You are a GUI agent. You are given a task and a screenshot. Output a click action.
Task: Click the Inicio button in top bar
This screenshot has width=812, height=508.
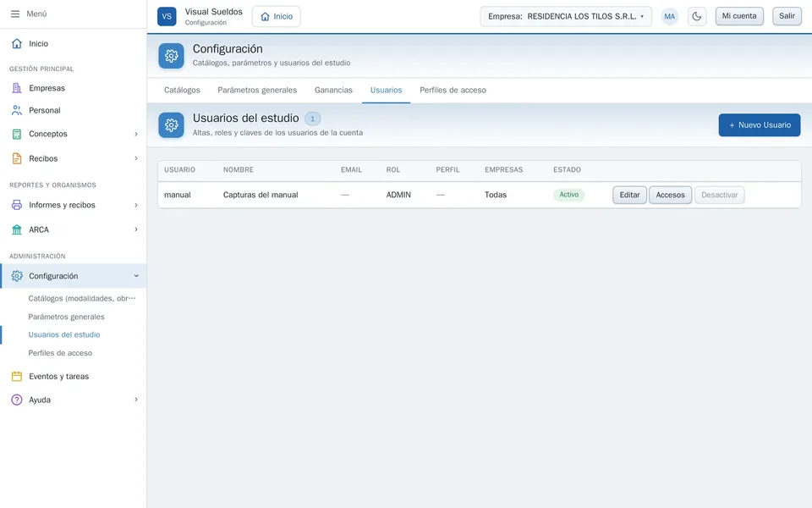276,17
